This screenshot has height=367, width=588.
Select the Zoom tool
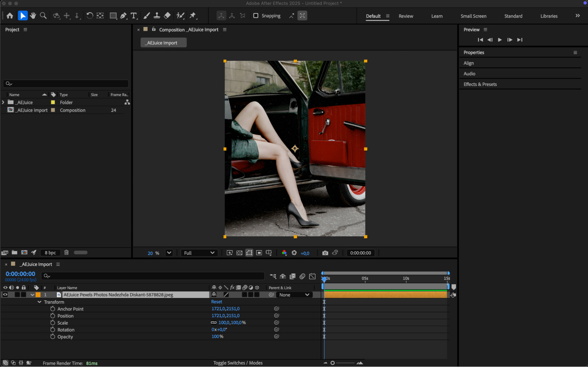point(43,16)
